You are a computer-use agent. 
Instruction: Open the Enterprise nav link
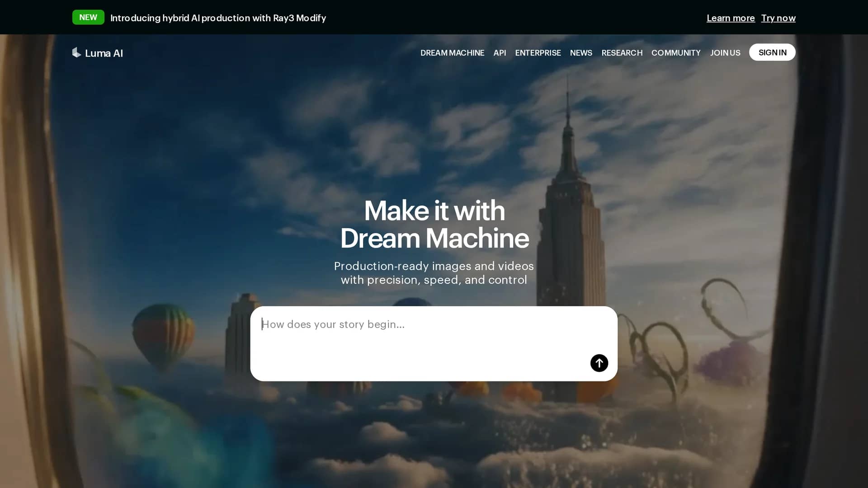pyautogui.click(x=538, y=53)
